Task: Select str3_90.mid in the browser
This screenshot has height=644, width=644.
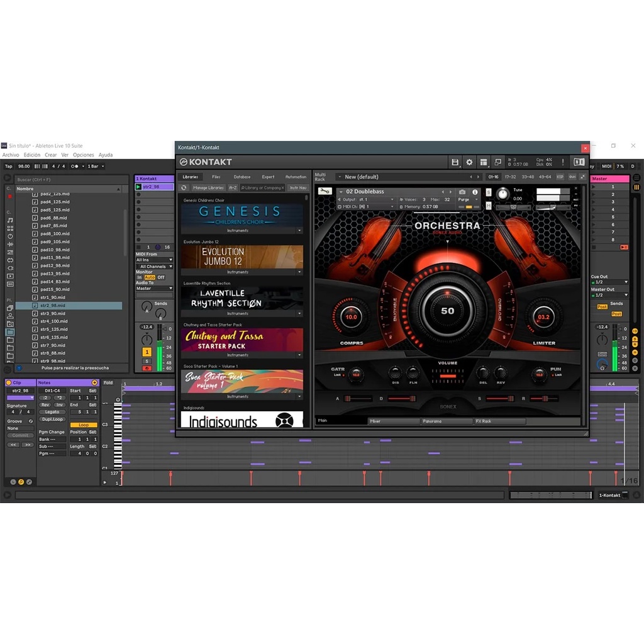Action: (53, 313)
